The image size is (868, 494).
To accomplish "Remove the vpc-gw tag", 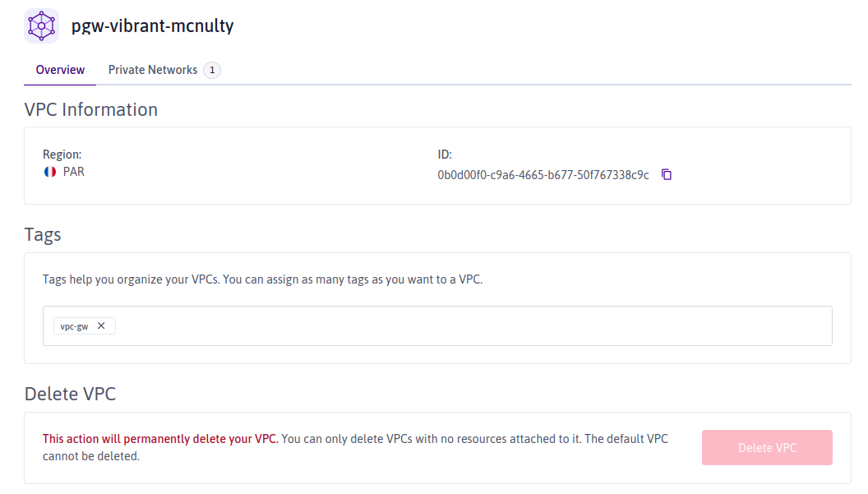I will pos(101,325).
